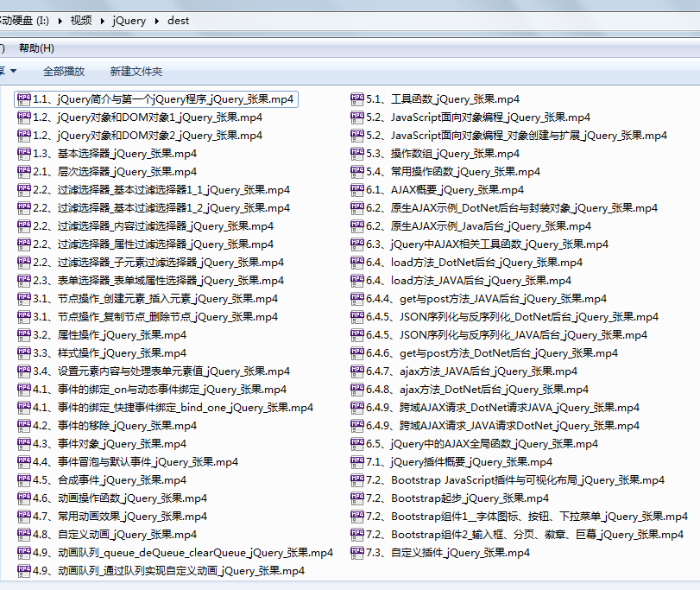Image resolution: width=700 pixels, height=590 pixels.
Task: Expand breadcrumb arrow after 视频
Action: 102,21
